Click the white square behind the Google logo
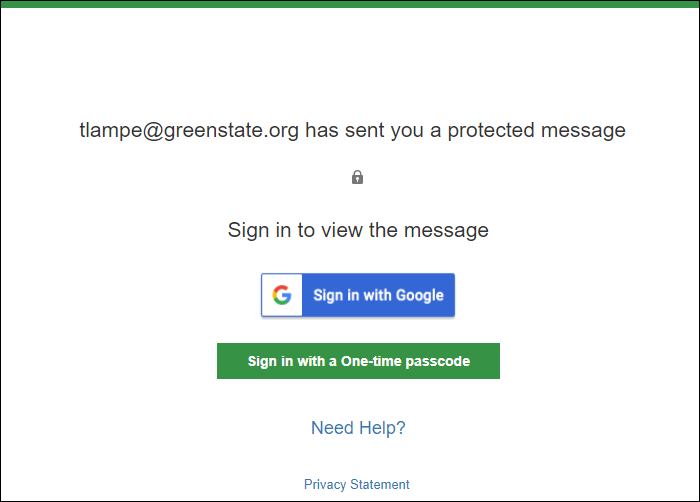This screenshot has width=700, height=502. point(282,295)
